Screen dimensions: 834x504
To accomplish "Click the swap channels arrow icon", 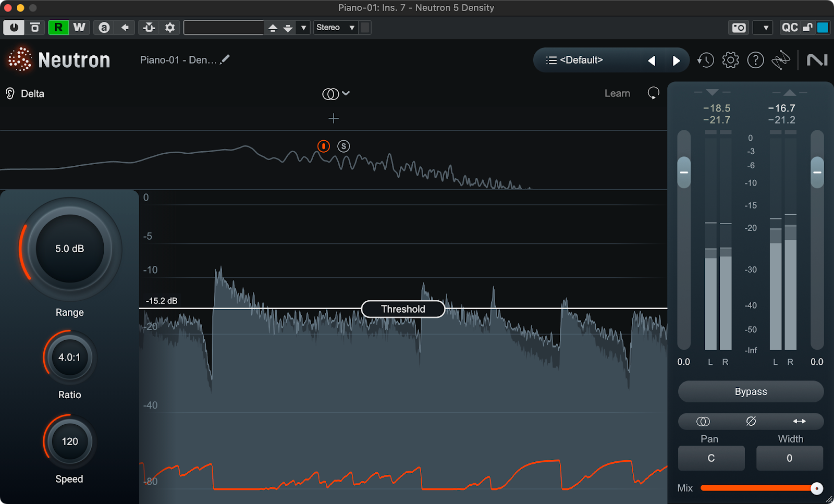I will [x=799, y=421].
